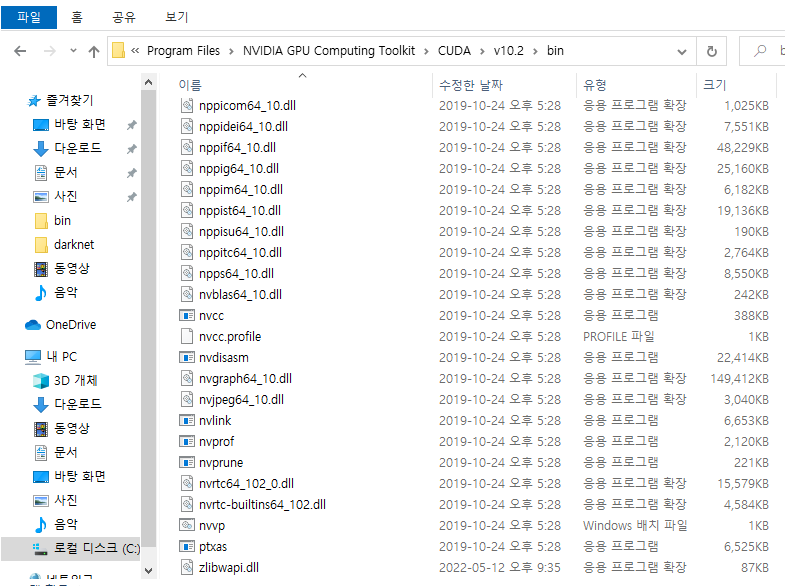Sort by the 유형 column header
Image resolution: width=785 pixels, height=586 pixels.
pos(594,85)
